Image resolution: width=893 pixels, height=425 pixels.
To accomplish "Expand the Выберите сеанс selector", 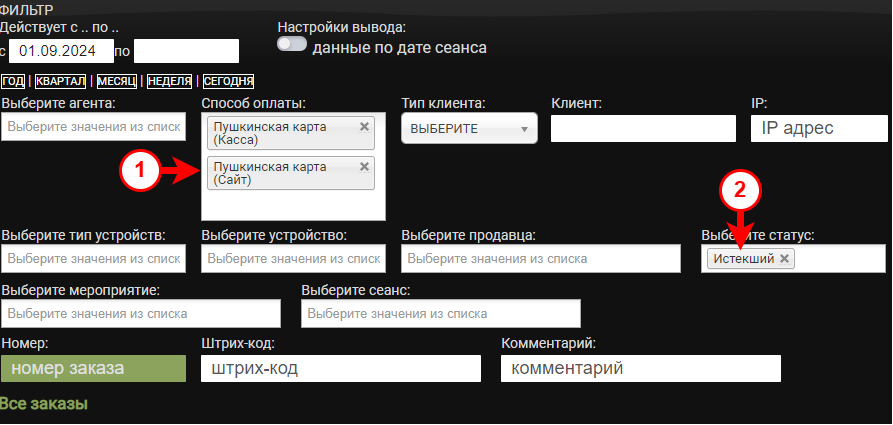I will pos(440,313).
